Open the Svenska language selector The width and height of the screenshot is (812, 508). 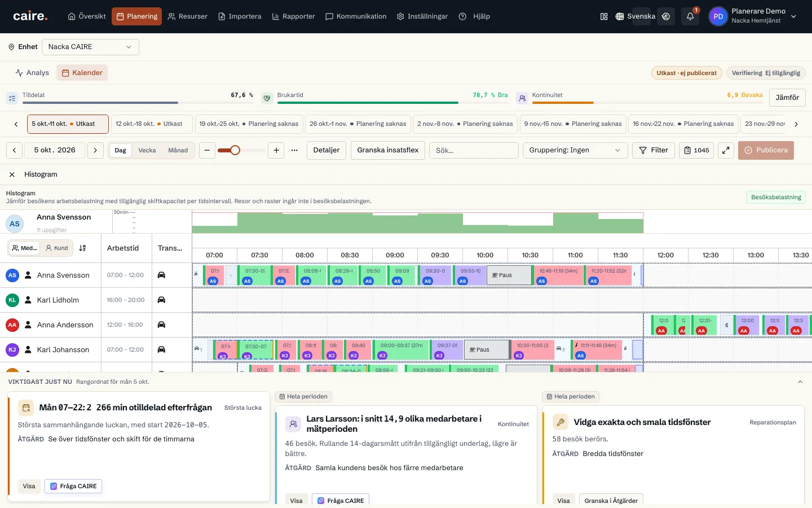coord(636,16)
